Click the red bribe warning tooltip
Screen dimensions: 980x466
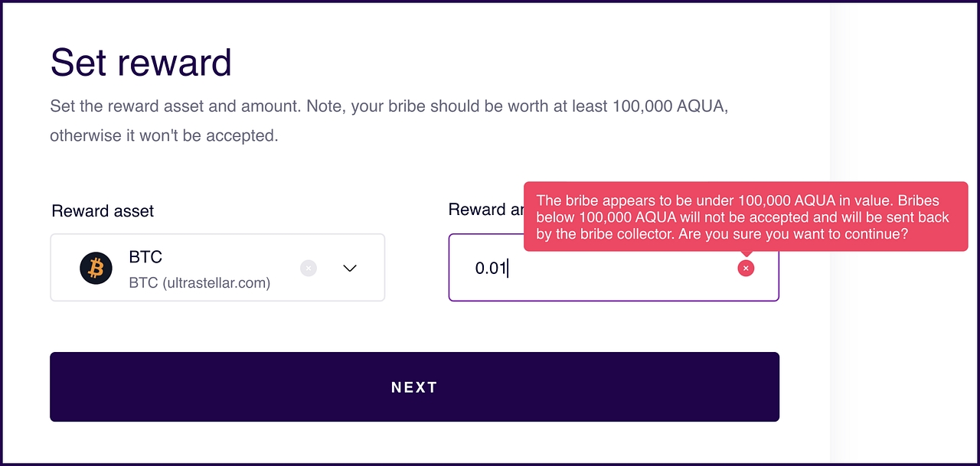point(745,217)
